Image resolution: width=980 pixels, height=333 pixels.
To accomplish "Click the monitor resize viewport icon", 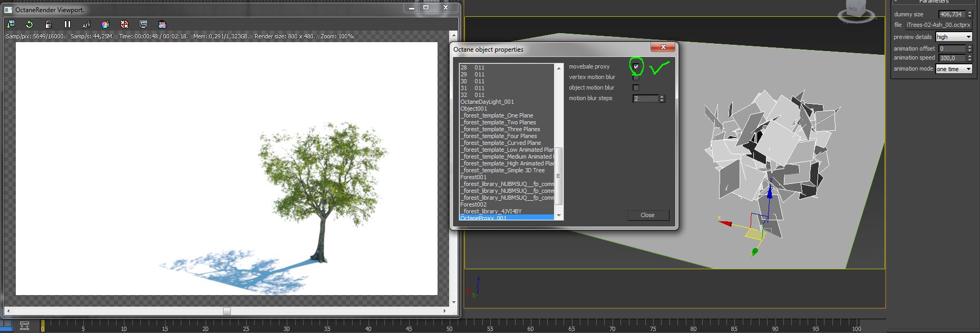I will tap(143, 24).
